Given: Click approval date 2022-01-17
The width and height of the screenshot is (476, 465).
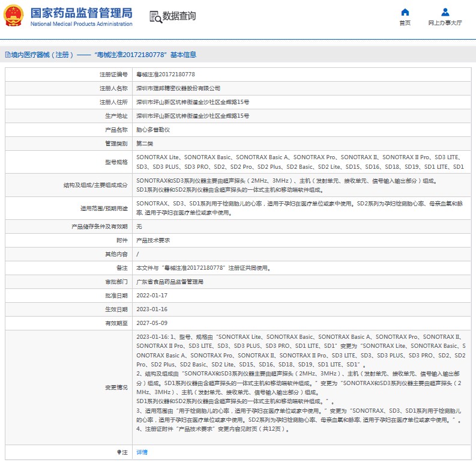Looking at the screenshot, I should [152, 296].
